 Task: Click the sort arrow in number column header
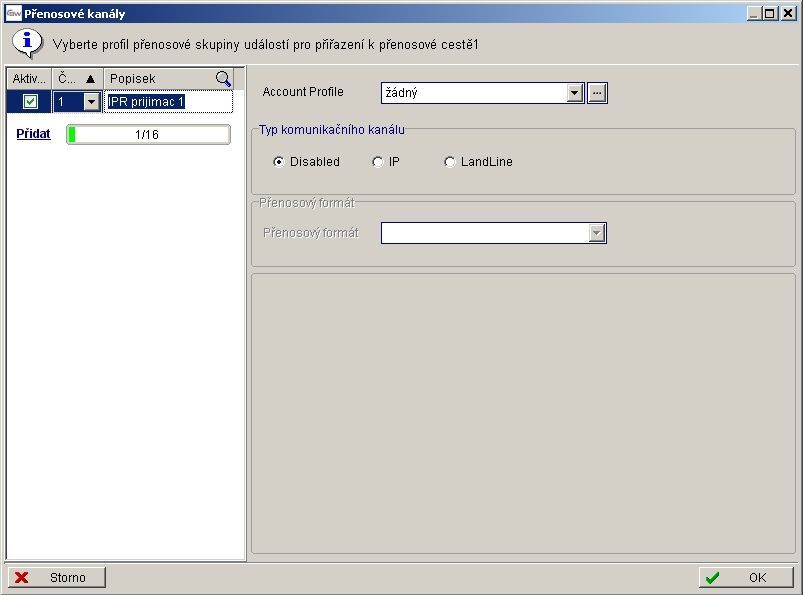click(90, 79)
